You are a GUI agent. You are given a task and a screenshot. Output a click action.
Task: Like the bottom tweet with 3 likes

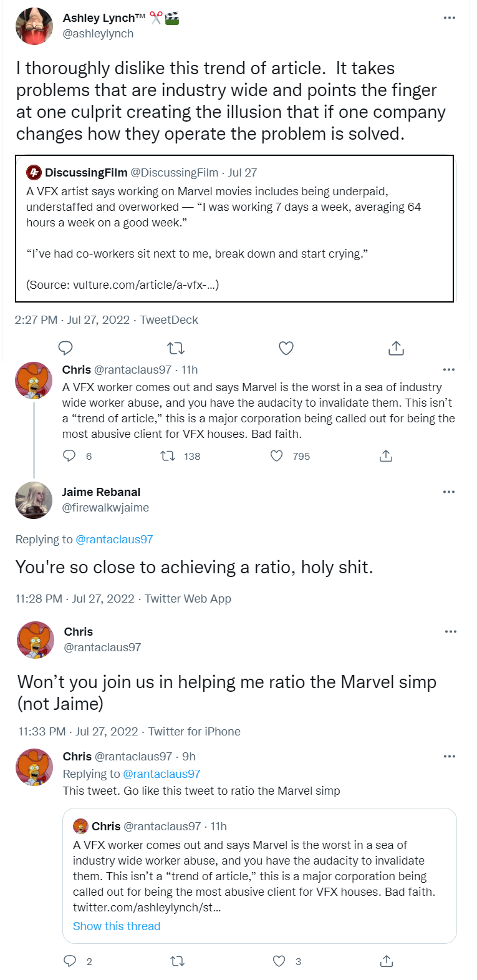click(x=279, y=961)
